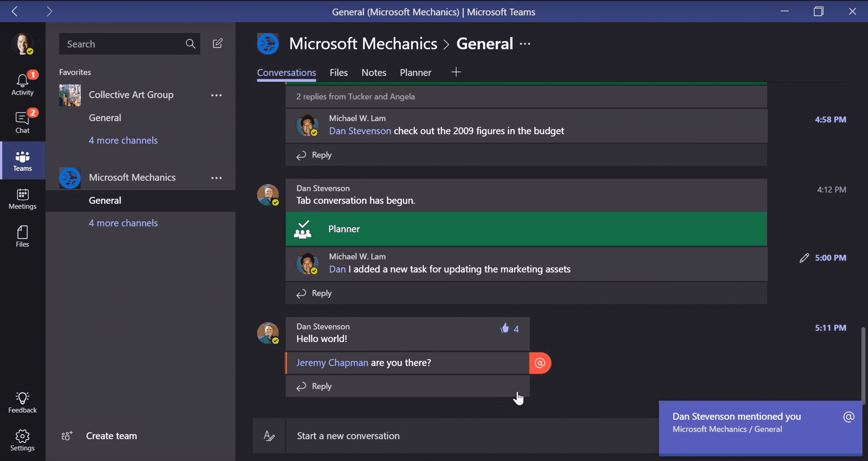868x461 pixels.
Task: Click the Microsoft Mechanics team logo in header
Action: point(268,44)
